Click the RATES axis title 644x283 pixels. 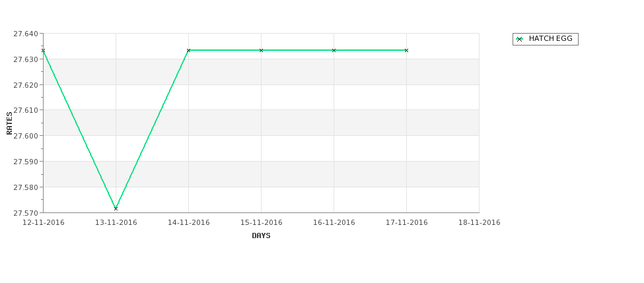pyautogui.click(x=9, y=123)
